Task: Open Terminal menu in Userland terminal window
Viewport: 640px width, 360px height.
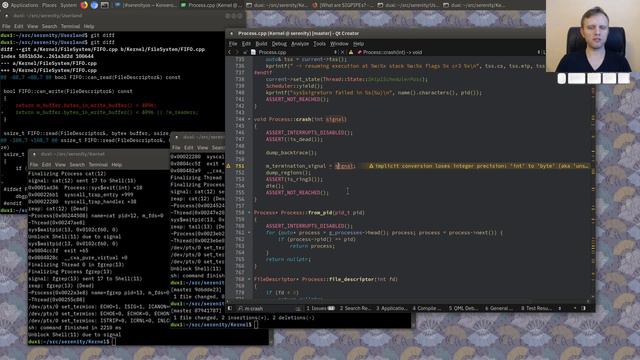Action: coord(70,26)
